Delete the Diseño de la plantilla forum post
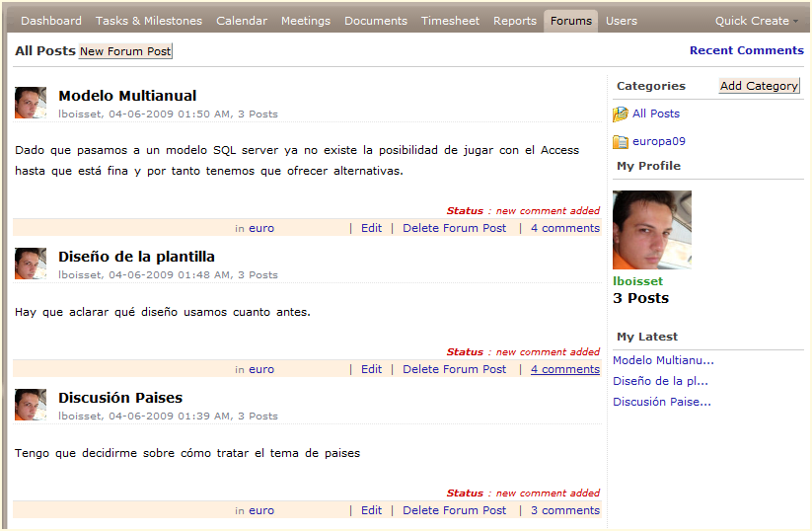The height and width of the screenshot is (531, 812). pos(454,369)
